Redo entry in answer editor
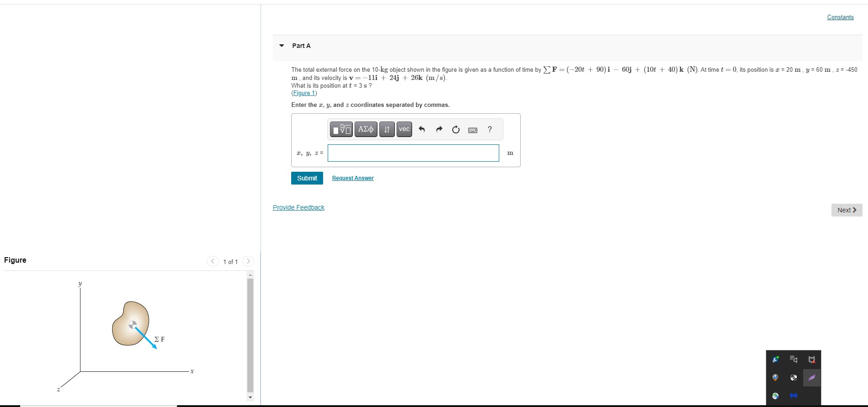Screen dimensions: 868x407 coord(439,129)
